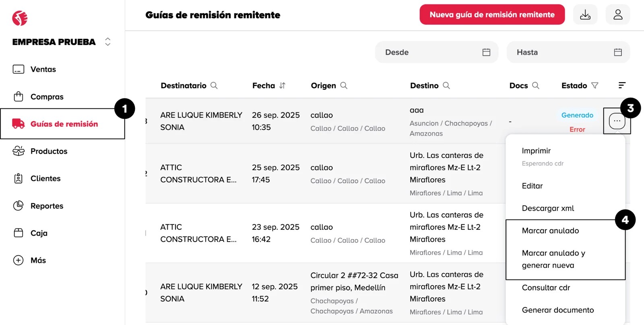Click Nueva guía de remisión remitente button
This screenshot has height=325, width=644.
pos(492,15)
